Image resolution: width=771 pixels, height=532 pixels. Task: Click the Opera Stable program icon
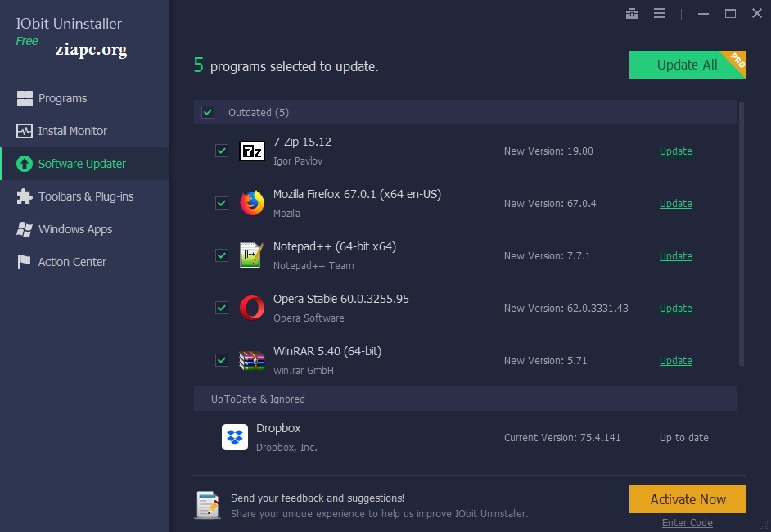point(252,308)
